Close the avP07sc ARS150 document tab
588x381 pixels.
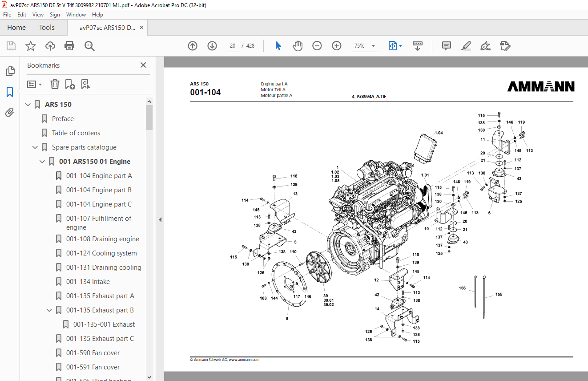click(142, 28)
